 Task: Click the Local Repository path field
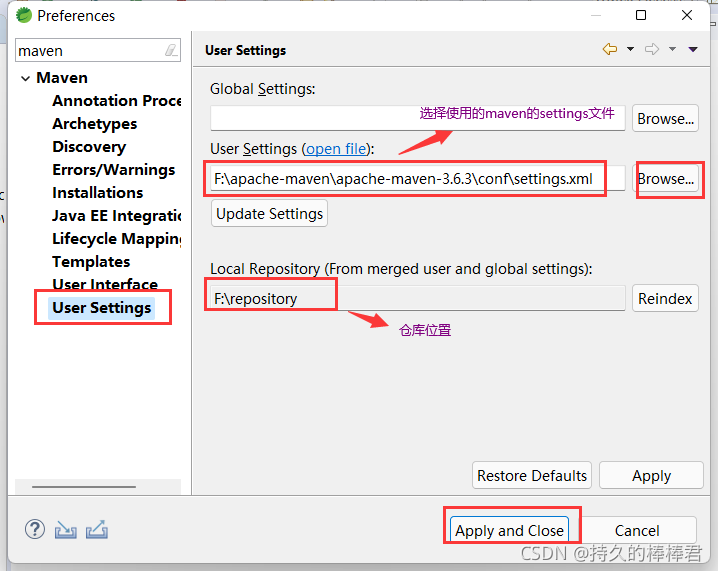(x=418, y=299)
